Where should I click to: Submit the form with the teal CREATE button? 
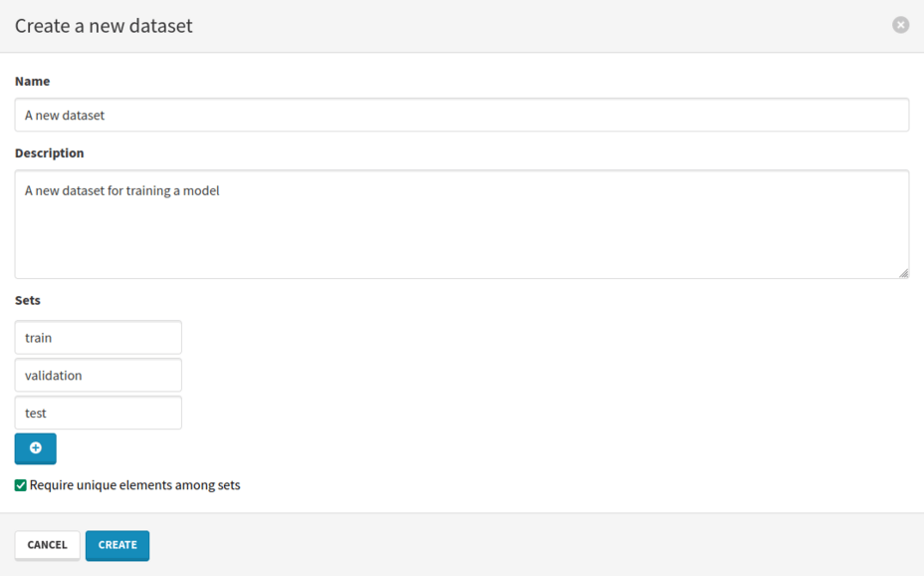click(116, 545)
